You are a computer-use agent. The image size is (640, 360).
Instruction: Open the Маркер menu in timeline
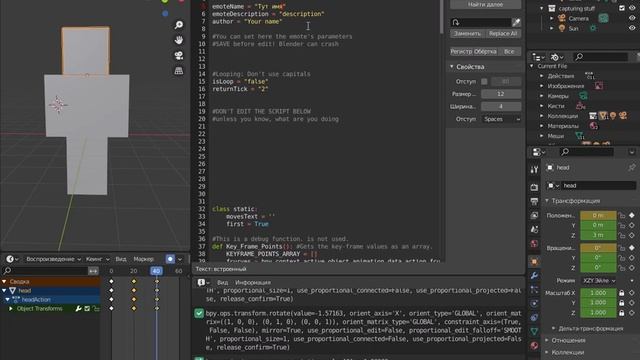pyautogui.click(x=144, y=259)
